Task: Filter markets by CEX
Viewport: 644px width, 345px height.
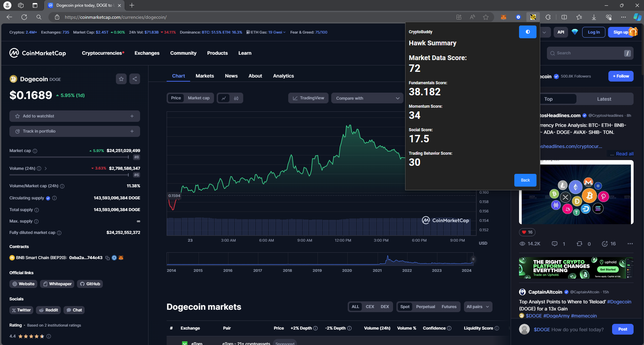Action: (x=370, y=307)
